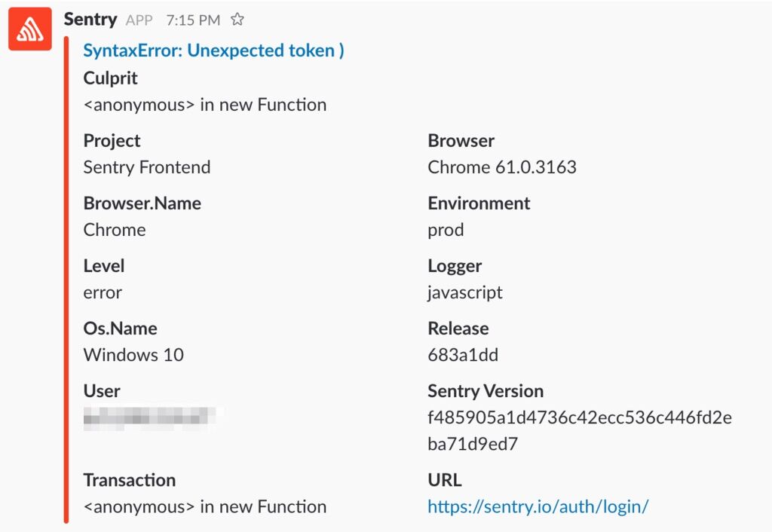Screen dimensions: 772x532
Task: Click the APP badge next to Sentry
Action: [138, 21]
